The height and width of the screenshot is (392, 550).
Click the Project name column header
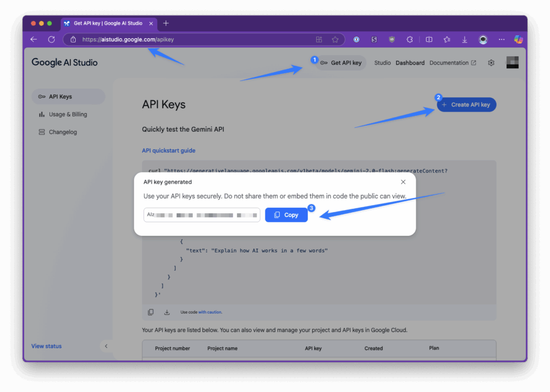coord(222,348)
